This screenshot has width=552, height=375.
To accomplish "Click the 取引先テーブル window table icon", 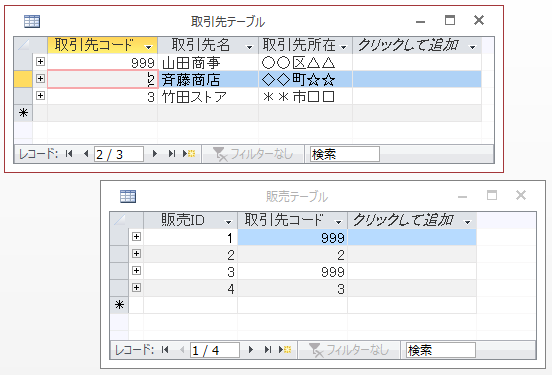I will coord(32,21).
